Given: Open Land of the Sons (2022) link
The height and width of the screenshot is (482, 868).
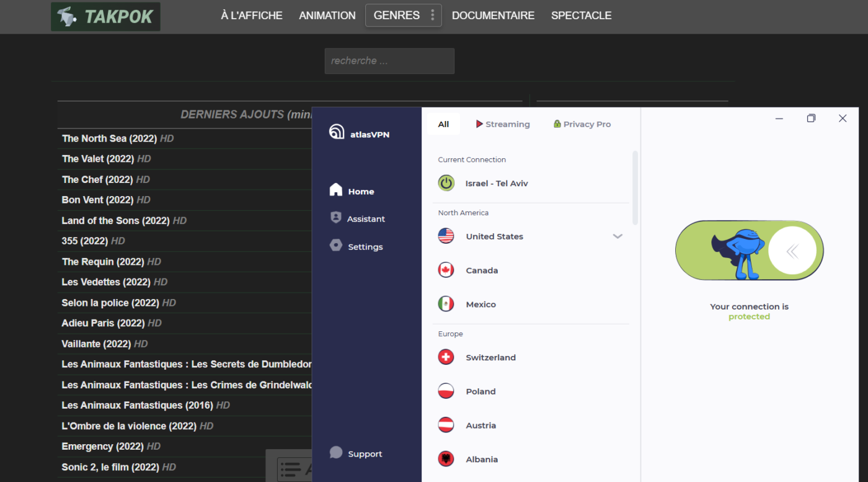Looking at the screenshot, I should click(116, 220).
